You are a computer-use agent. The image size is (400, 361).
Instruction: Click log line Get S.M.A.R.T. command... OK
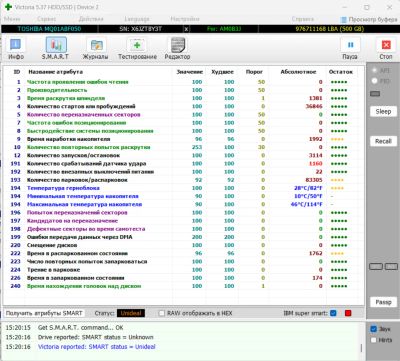[80, 328]
